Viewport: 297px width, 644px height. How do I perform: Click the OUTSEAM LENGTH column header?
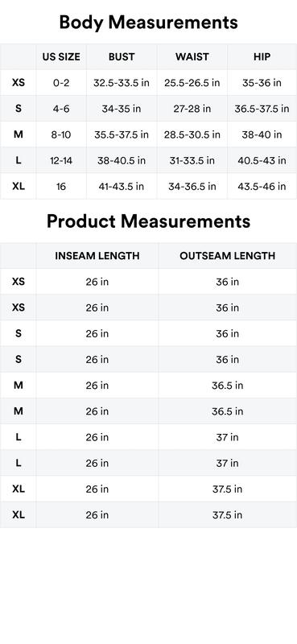[x=228, y=255]
